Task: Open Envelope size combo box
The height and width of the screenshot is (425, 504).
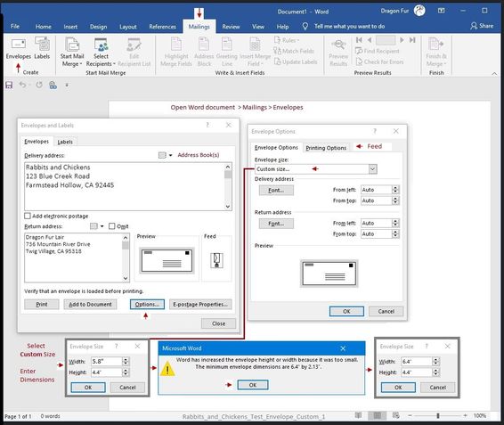Action: coord(316,169)
